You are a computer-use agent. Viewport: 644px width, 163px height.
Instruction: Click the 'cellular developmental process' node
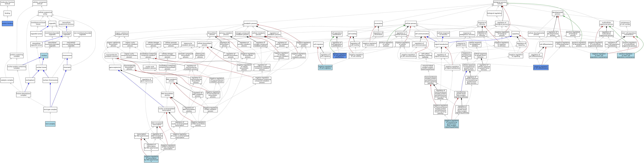(x=536, y=34)
